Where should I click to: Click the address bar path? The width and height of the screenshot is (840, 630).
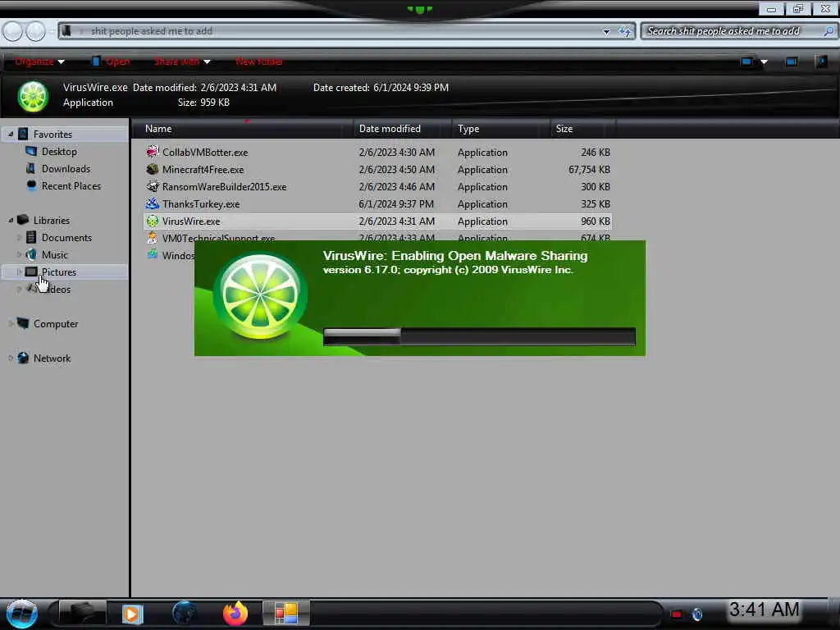152,31
